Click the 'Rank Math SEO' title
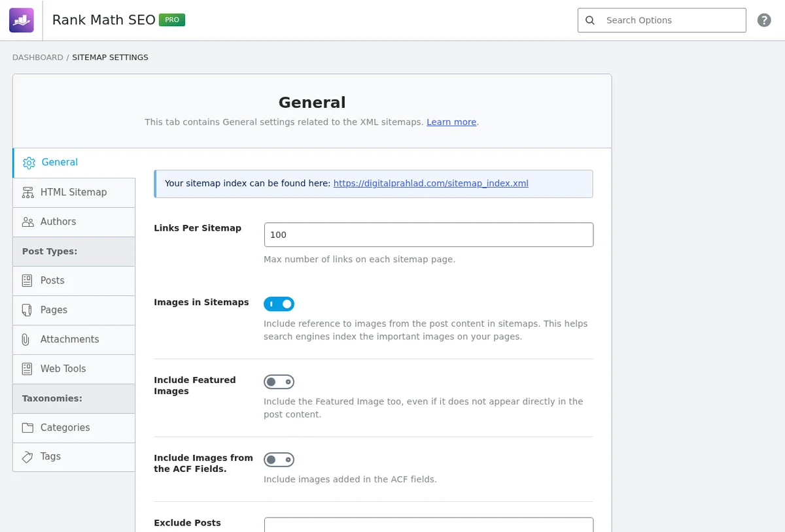The image size is (785, 532). pos(103,20)
